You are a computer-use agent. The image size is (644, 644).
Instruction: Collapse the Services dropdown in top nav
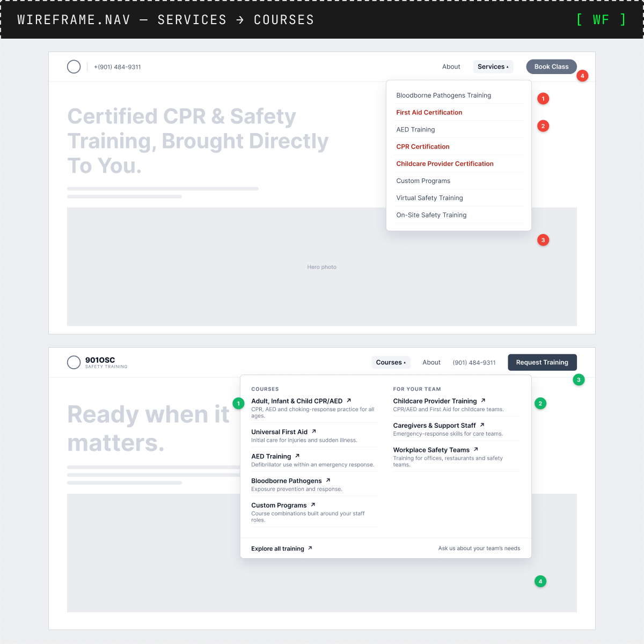coord(493,67)
